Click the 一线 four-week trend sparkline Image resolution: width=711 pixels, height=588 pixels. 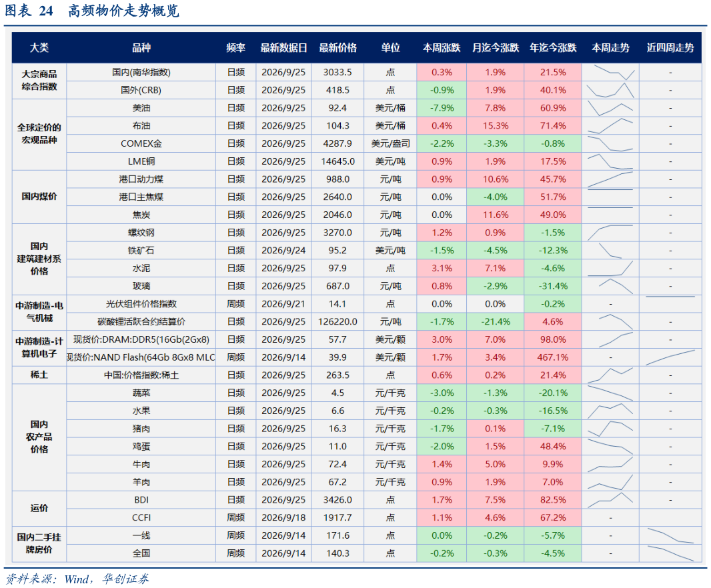(x=670, y=535)
